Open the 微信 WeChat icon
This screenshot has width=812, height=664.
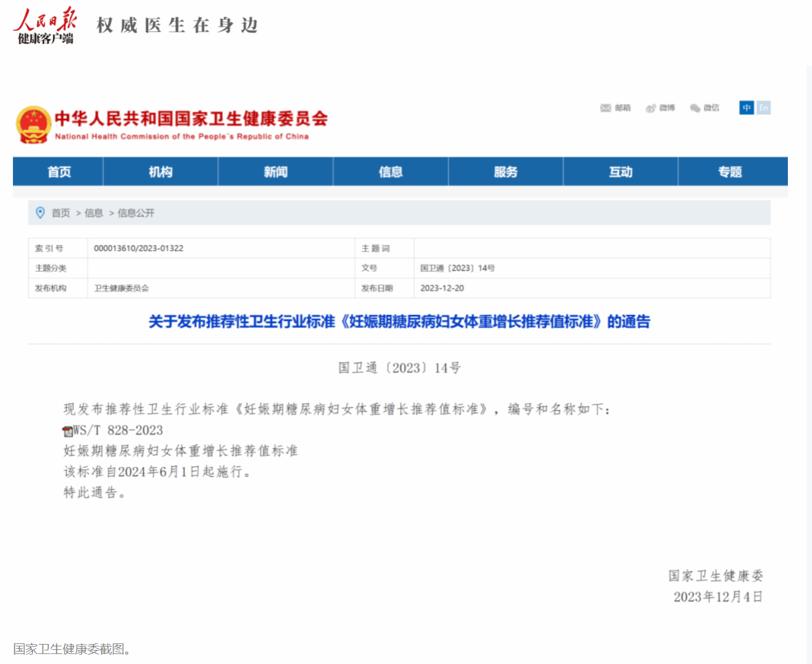point(695,108)
